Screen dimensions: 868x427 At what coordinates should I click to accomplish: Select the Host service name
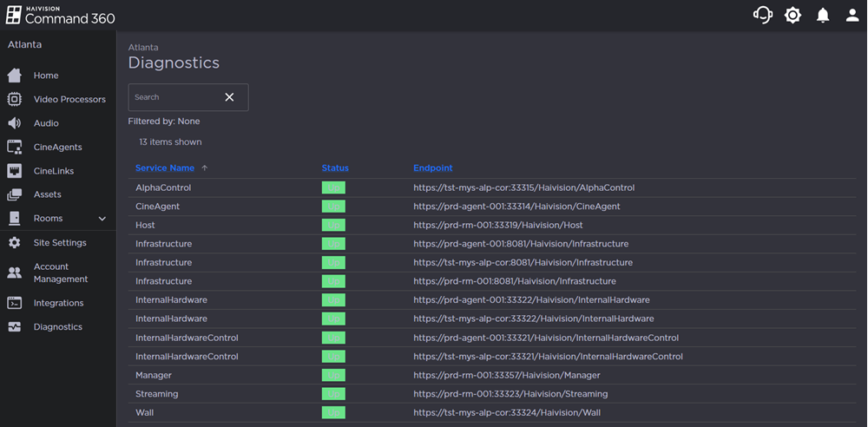(146, 225)
